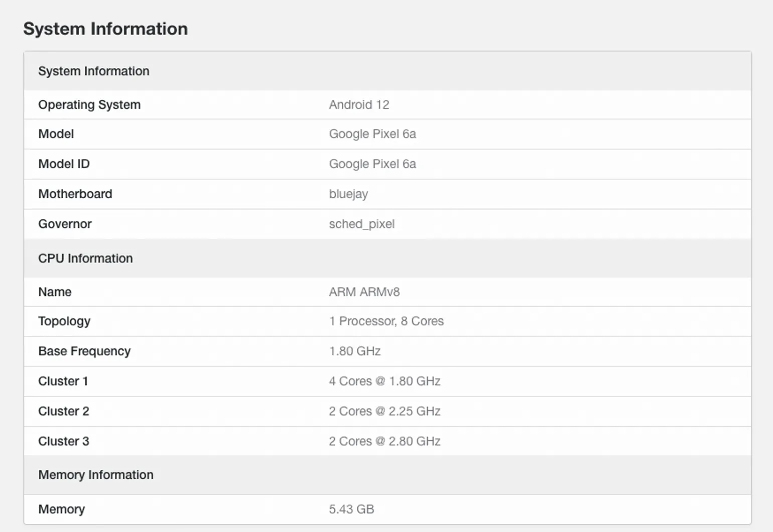Select 4 Cores @ 1.80 GHz value
773x532 pixels.
384,381
